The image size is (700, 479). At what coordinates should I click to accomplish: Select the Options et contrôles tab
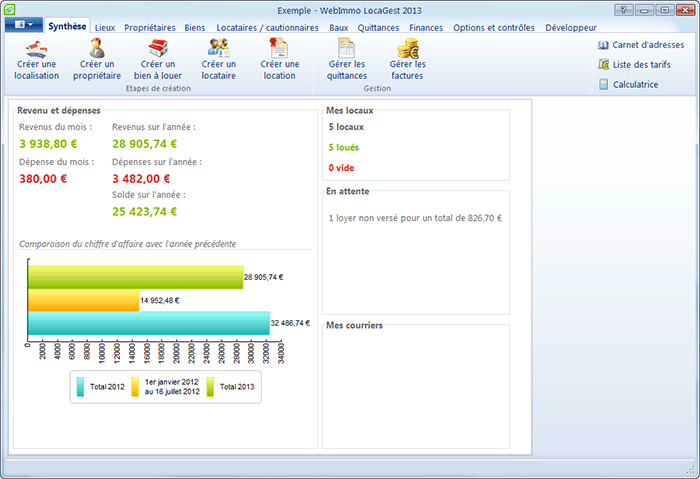click(495, 28)
